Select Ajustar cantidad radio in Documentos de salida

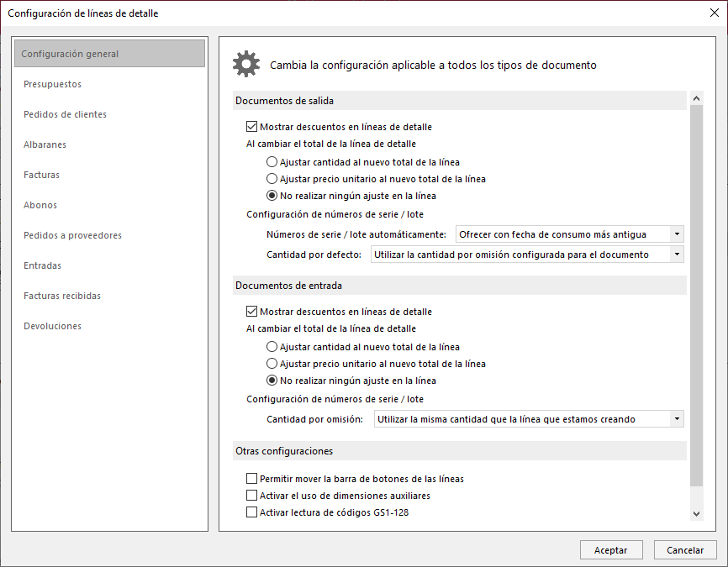click(x=272, y=162)
